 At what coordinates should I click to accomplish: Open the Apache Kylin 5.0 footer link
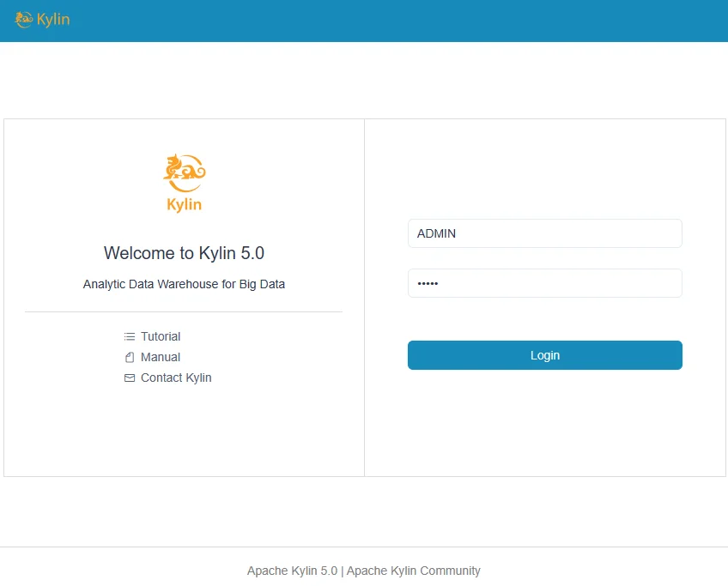[292, 571]
